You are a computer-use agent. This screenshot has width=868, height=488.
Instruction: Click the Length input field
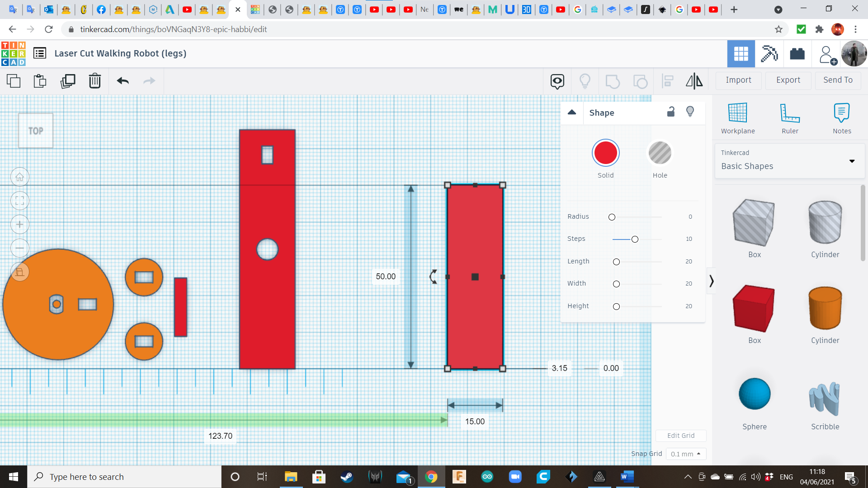coord(689,261)
